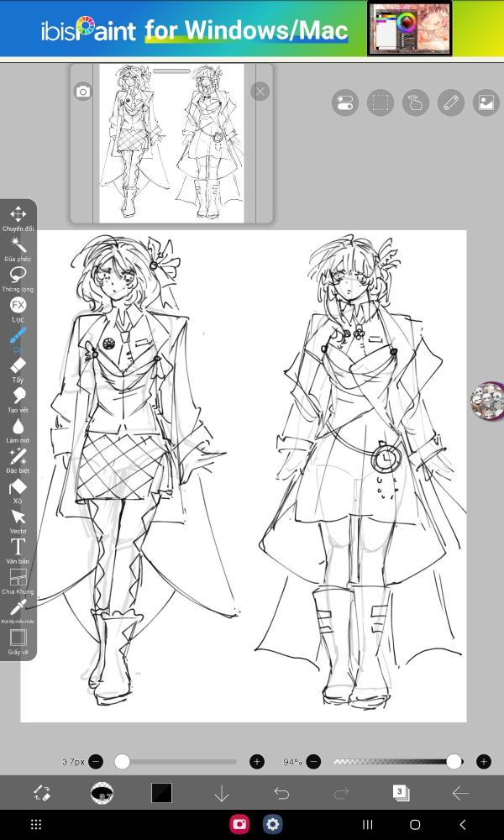Toggle the view settings switch button
Screen dimensions: 504x840
pyautogui.click(x=344, y=102)
